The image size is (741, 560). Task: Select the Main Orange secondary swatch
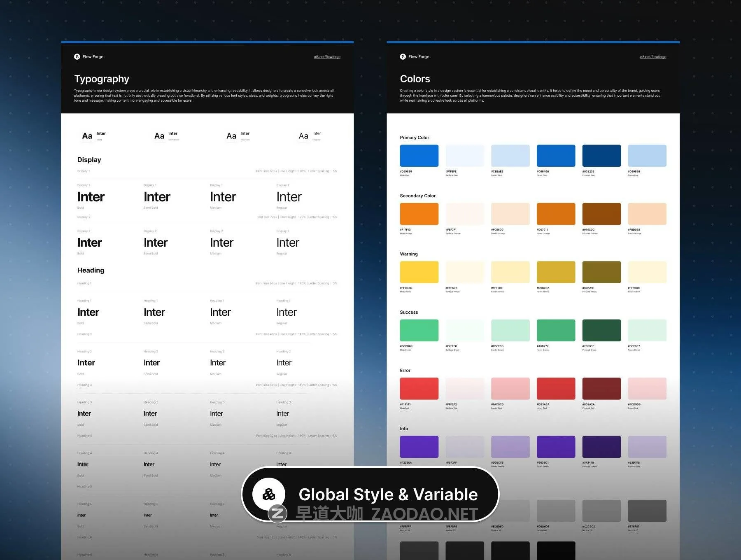[x=419, y=214]
